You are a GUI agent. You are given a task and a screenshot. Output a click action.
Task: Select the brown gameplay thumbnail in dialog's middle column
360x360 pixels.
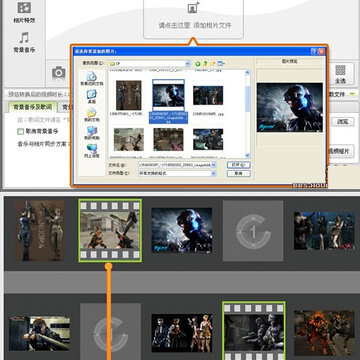point(168,139)
